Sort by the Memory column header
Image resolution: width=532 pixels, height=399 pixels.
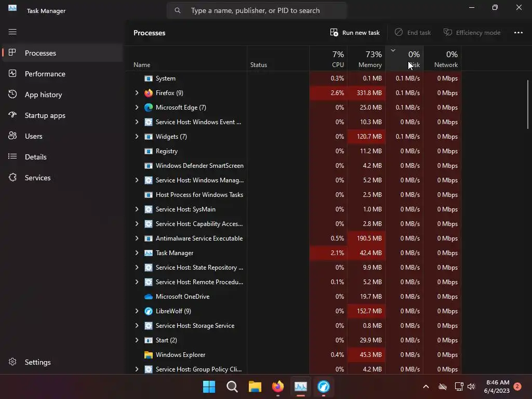click(x=366, y=58)
